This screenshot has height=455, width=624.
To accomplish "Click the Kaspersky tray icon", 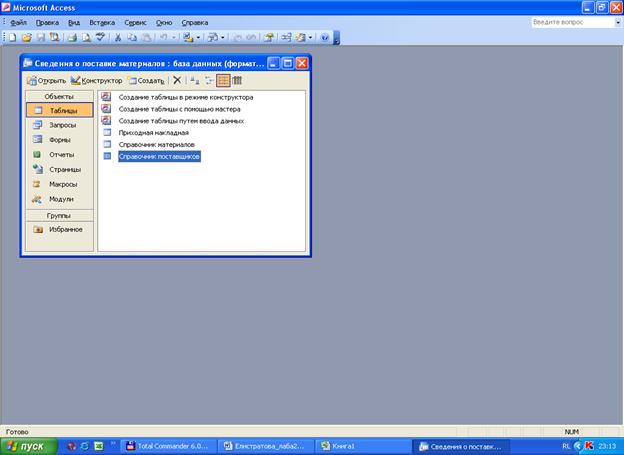I will (589, 446).
